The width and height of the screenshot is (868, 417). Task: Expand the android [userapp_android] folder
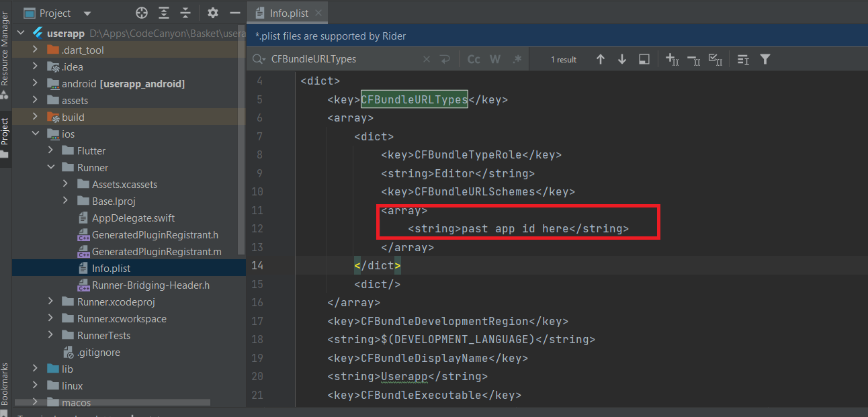tap(35, 84)
